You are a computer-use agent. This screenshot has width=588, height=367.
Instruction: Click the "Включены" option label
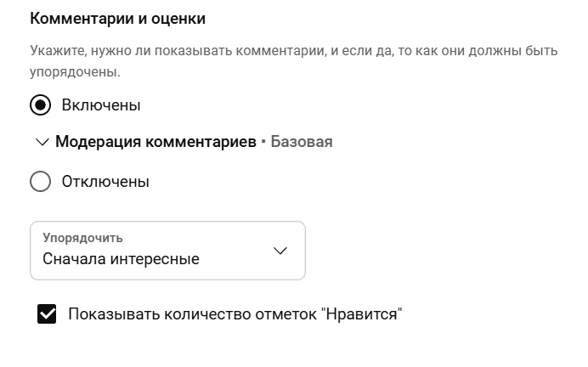101,105
